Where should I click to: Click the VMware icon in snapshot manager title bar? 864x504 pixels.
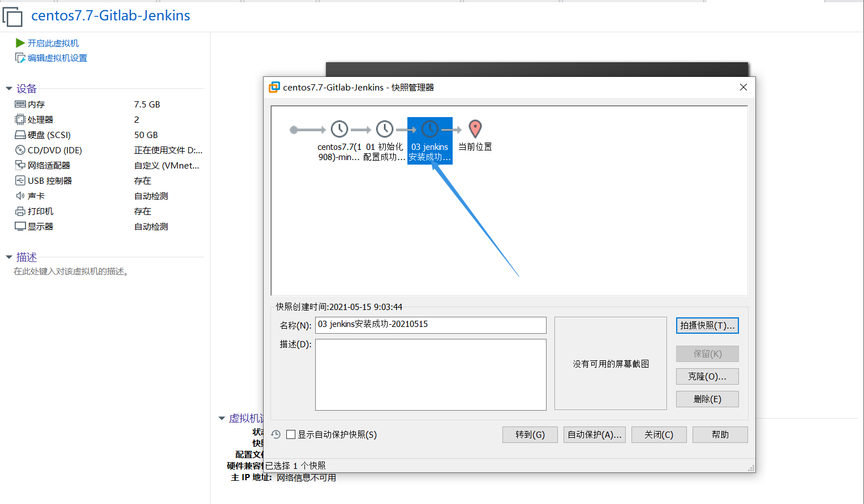coord(274,87)
